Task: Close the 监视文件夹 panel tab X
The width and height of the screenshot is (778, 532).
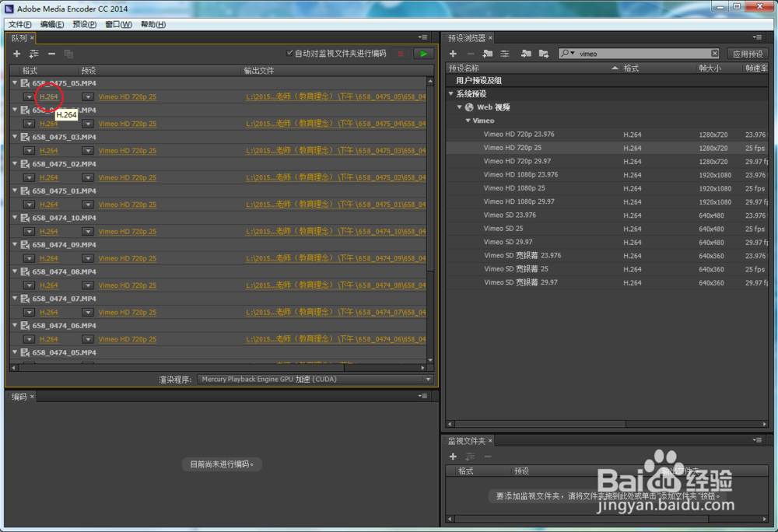Action: [490, 440]
